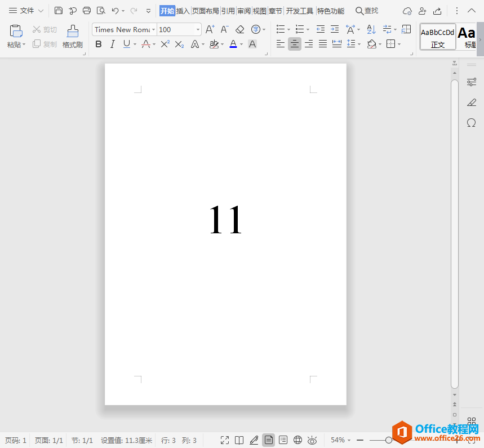The height and width of the screenshot is (448, 484).
Task: Open the font name dropdown
Action: point(153,30)
